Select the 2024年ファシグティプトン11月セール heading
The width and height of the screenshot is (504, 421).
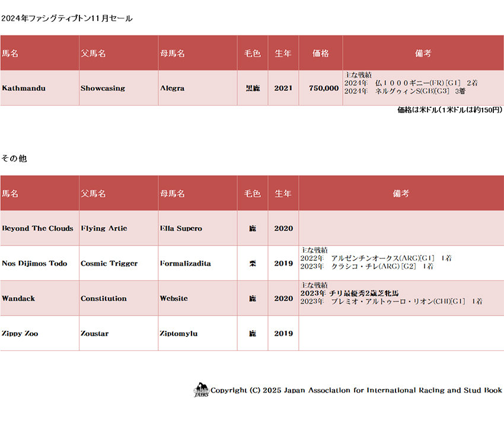[66, 18]
